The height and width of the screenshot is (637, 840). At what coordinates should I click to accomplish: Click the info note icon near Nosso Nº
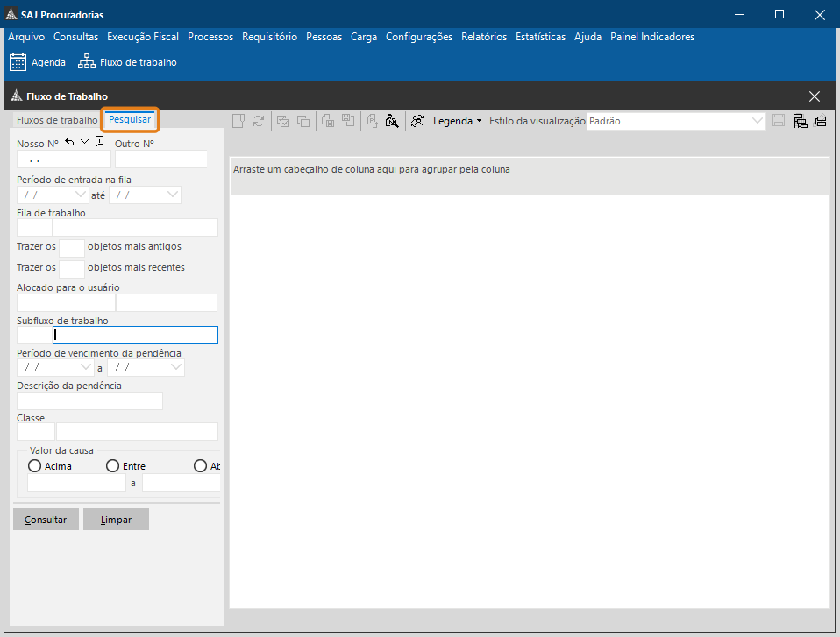point(100,141)
